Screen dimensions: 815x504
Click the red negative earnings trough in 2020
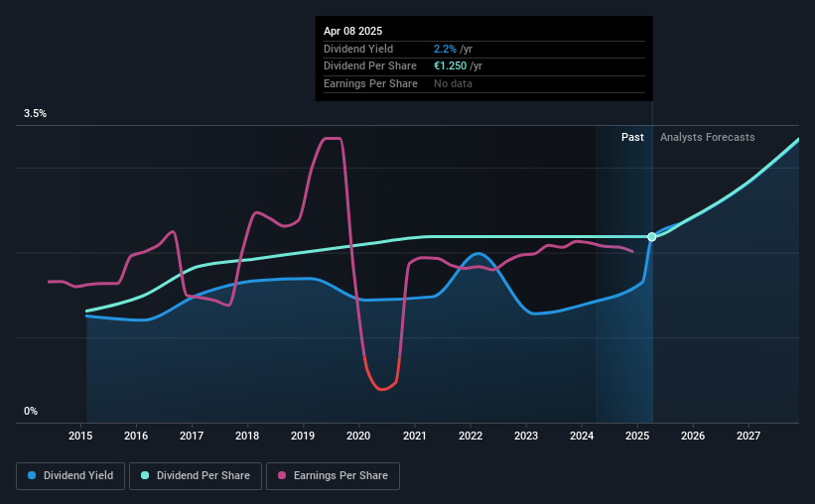[382, 389]
